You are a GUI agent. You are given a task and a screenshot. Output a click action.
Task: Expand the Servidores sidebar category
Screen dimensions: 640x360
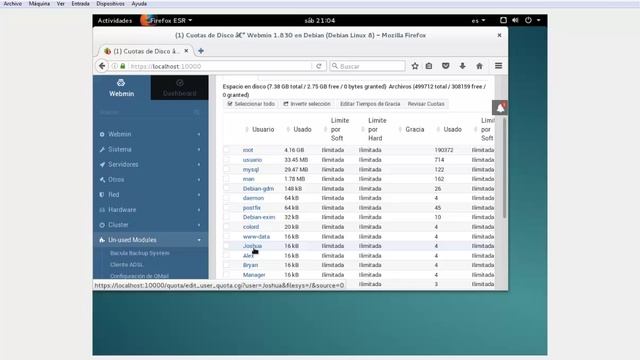151,164
